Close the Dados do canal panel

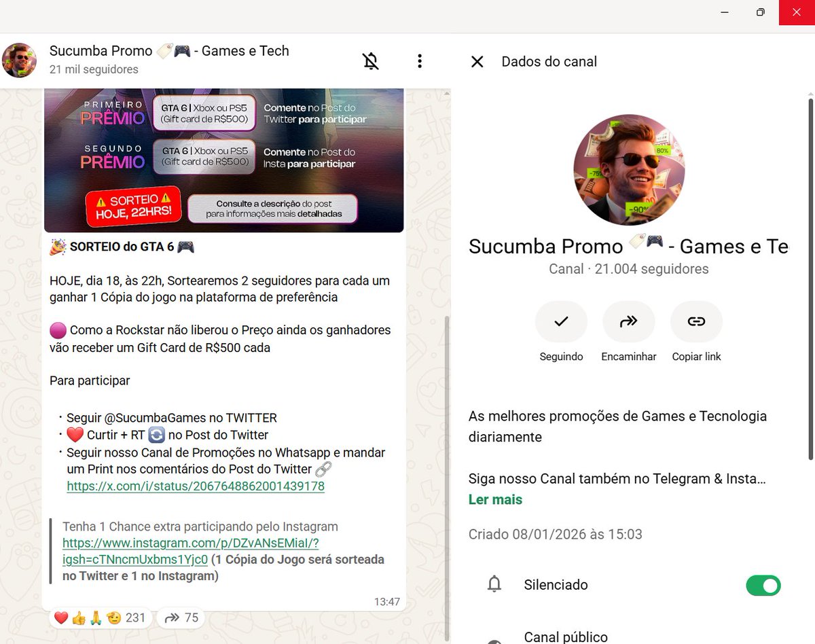coord(477,62)
